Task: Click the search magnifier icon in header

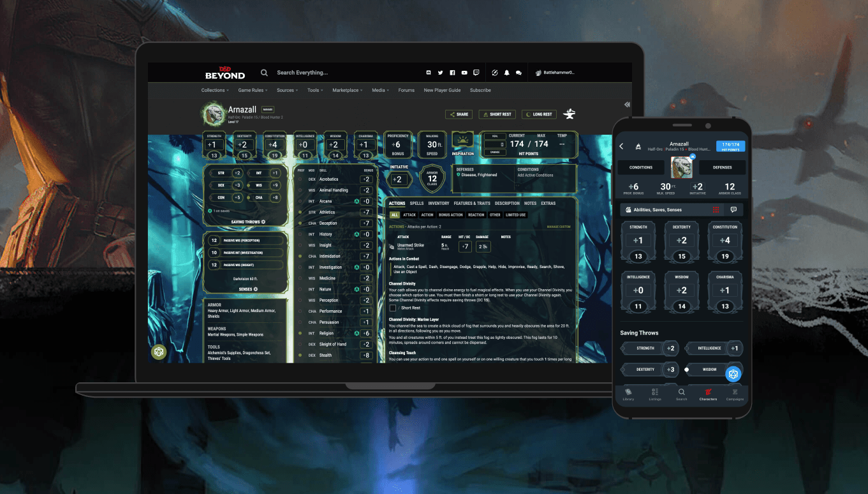Action: click(264, 73)
